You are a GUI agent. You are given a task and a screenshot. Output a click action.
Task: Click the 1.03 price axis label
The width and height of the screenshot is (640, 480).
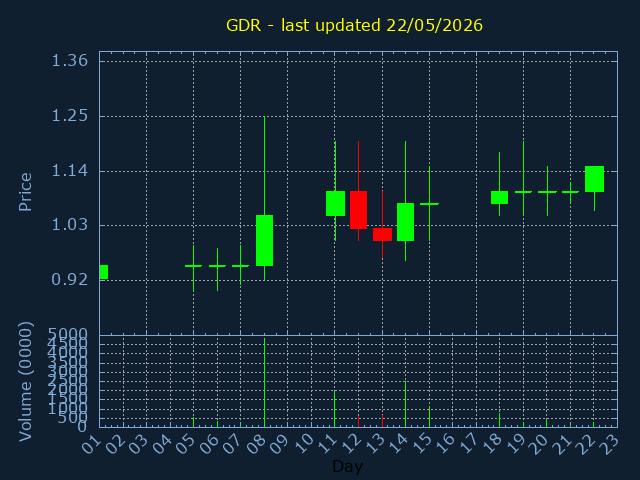(69, 225)
